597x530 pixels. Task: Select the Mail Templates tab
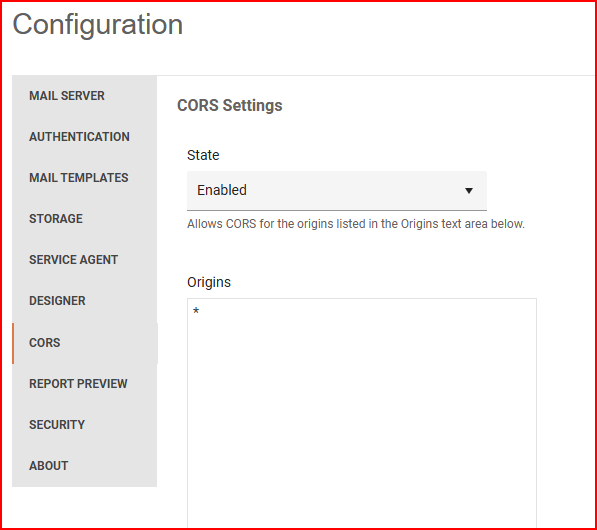85,178
